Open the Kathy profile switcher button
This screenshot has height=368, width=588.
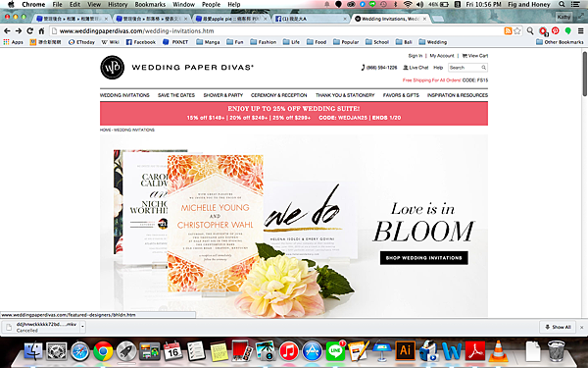click(563, 17)
